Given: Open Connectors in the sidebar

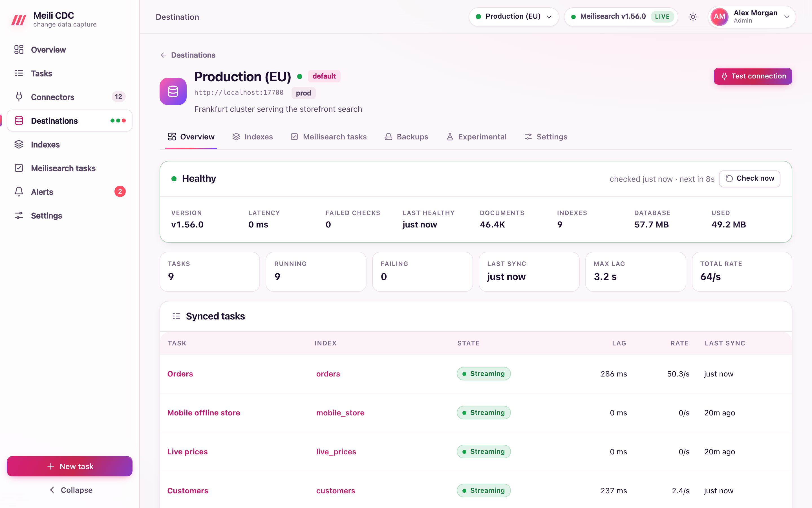Looking at the screenshot, I should pos(70,97).
